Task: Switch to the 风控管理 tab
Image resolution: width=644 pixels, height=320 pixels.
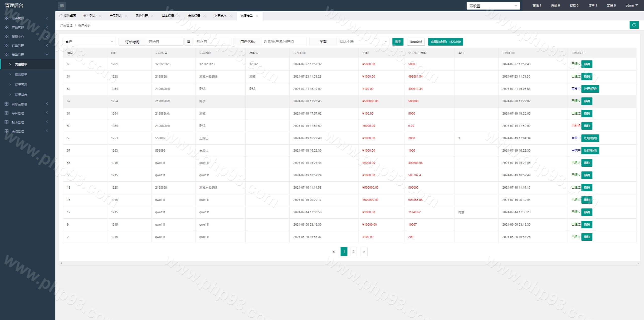Action: tap(142, 16)
